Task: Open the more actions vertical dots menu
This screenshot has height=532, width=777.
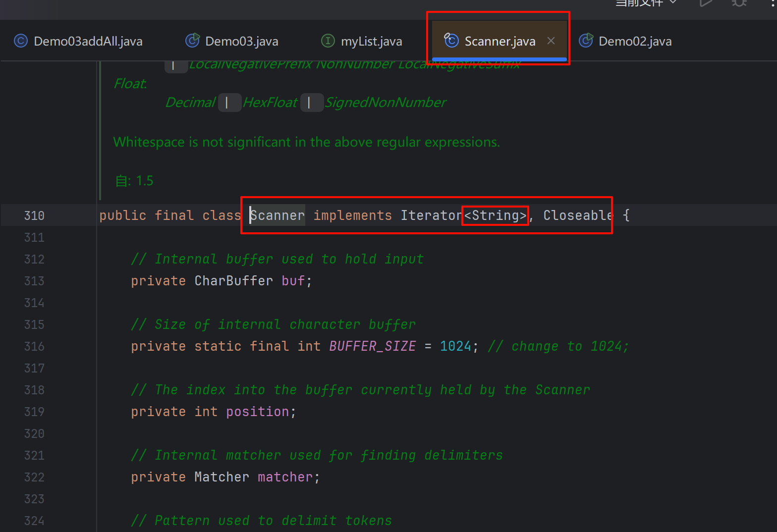Action: (x=773, y=3)
